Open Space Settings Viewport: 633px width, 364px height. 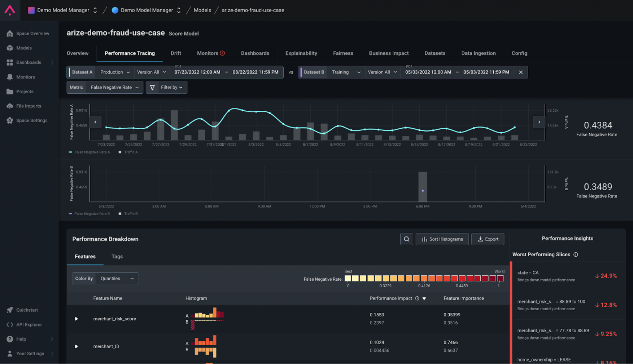click(x=32, y=120)
